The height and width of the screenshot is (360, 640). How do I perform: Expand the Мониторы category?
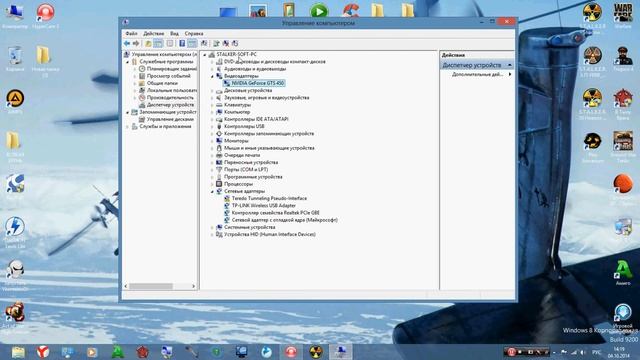(212, 141)
